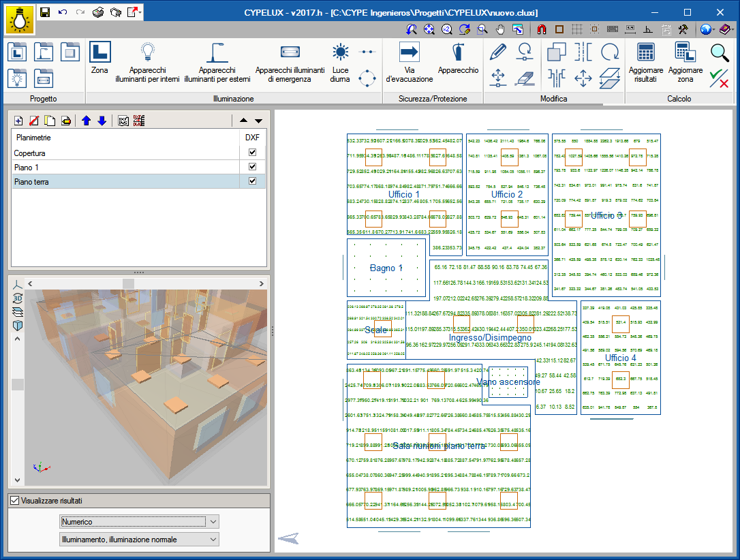Click DXF/DWG template import icon

coord(123,121)
